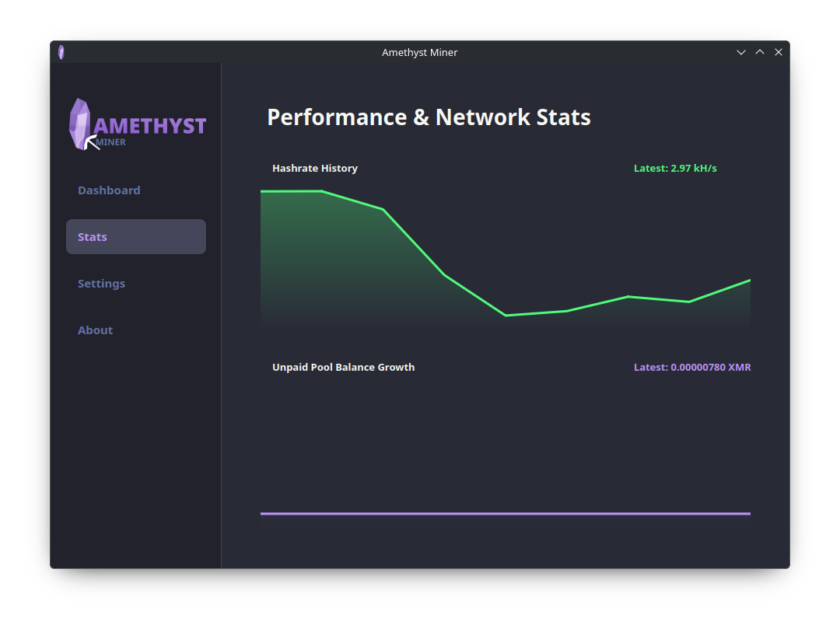This screenshot has width=840, height=628.
Task: Go to the Settings page
Action: (x=101, y=283)
